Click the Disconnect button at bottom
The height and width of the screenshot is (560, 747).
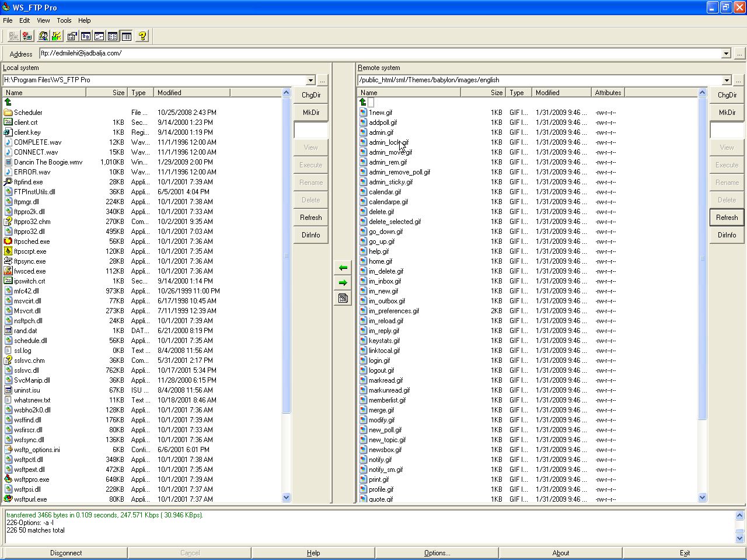tap(66, 553)
